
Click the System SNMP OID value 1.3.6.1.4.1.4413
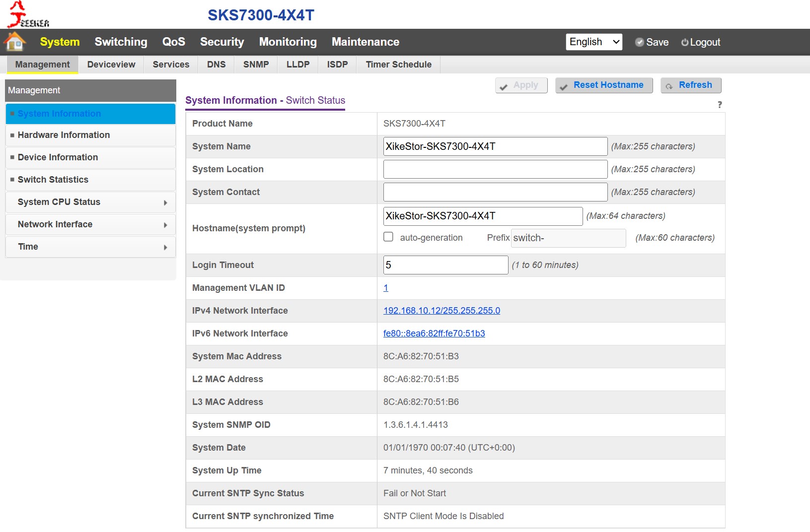(416, 425)
